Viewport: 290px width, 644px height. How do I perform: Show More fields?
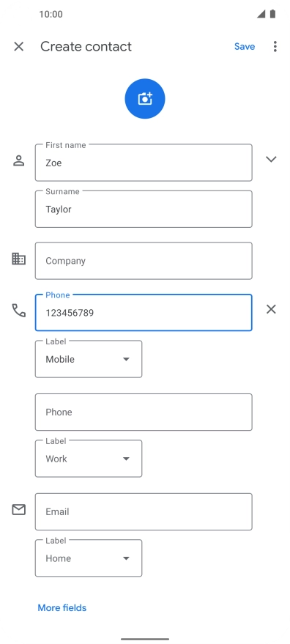tap(62, 607)
